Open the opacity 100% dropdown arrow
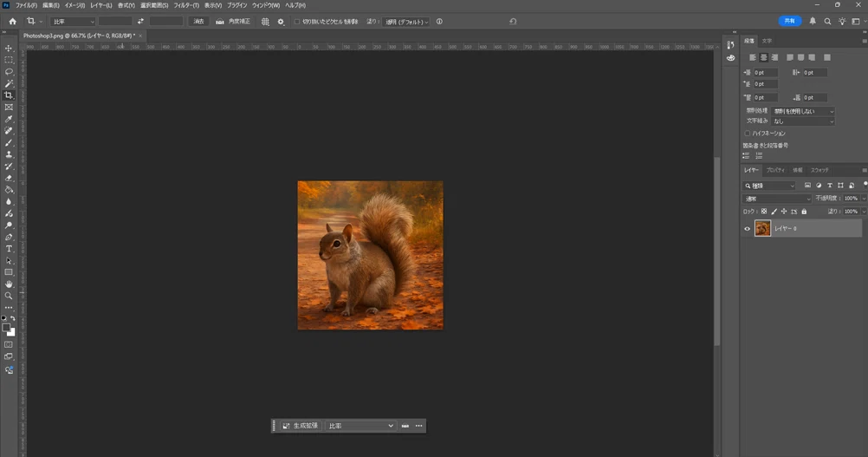Viewport: 868px width, 457px height. tap(864, 199)
